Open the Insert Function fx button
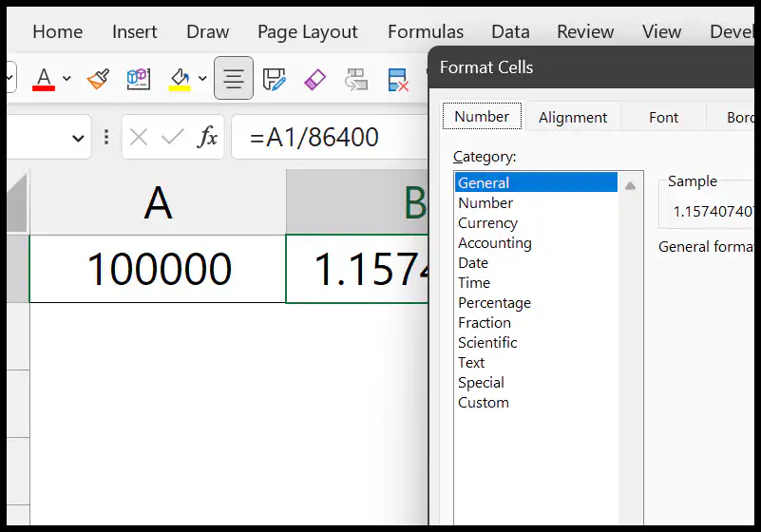Viewport: 761px width, 532px height. (x=207, y=137)
